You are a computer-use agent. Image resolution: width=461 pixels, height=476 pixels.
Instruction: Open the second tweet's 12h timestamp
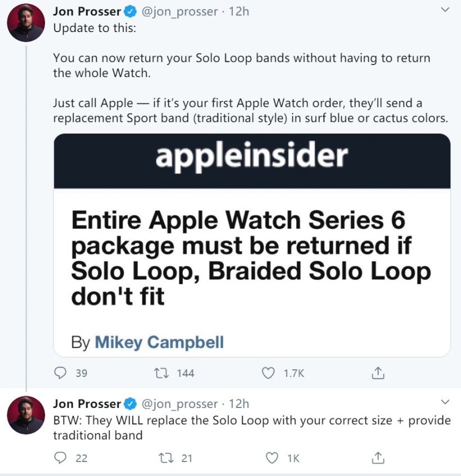(239, 404)
